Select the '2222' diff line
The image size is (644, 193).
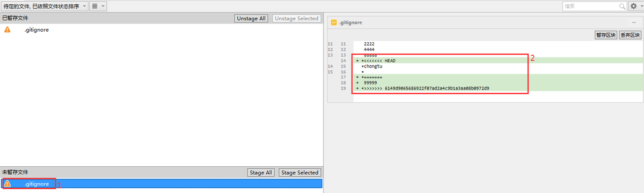498,43
